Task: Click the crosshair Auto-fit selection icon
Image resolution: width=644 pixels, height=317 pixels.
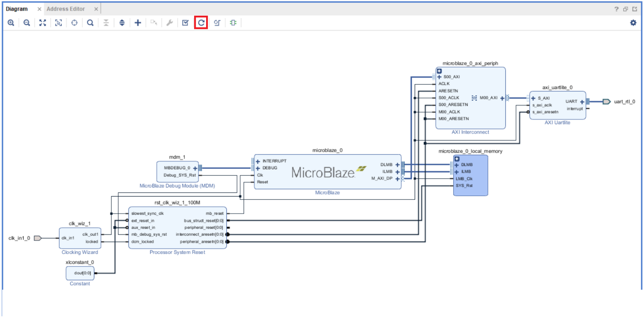Action: click(x=74, y=23)
